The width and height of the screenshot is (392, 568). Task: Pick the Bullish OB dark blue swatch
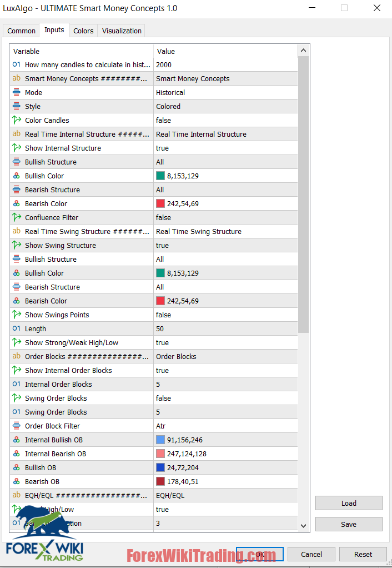pyautogui.click(x=160, y=467)
